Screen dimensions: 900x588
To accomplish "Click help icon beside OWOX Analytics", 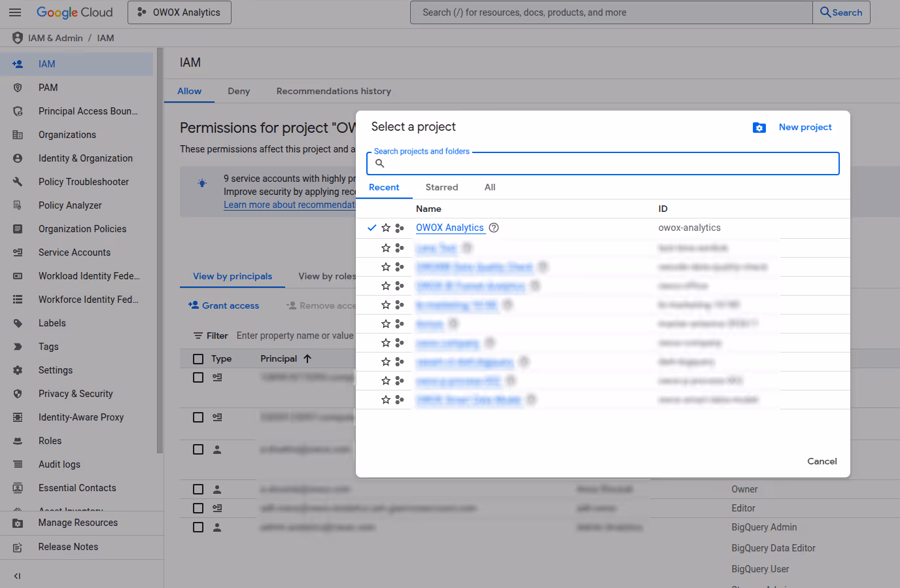I will coord(494,228).
